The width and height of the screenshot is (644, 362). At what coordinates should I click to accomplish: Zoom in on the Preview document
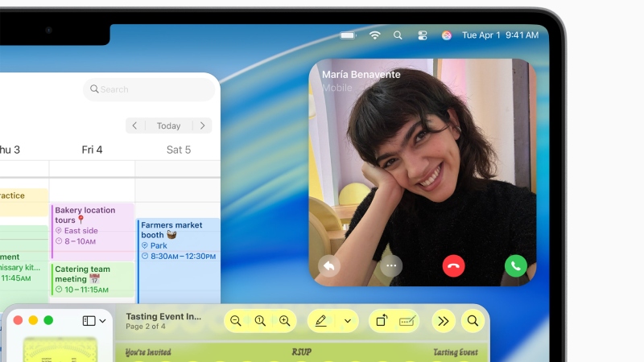(284, 321)
